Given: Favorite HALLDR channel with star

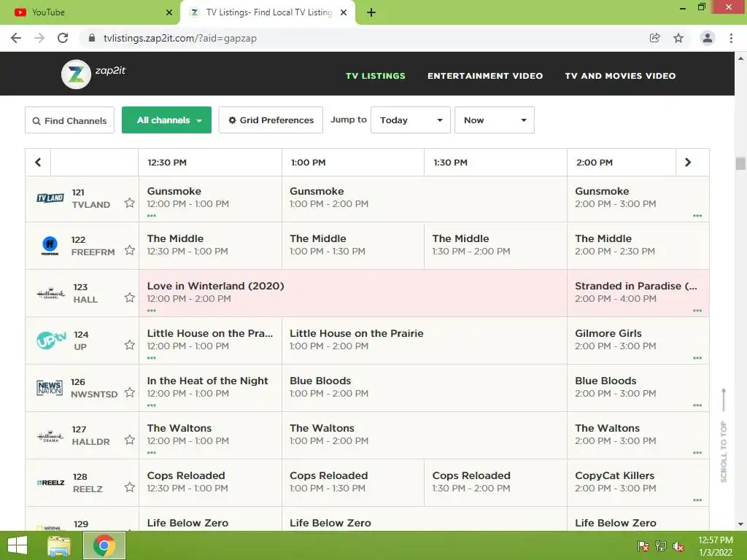Looking at the screenshot, I should 130,440.
